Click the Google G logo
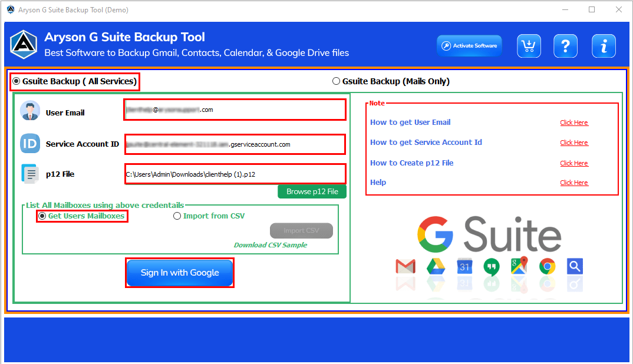 tap(435, 234)
